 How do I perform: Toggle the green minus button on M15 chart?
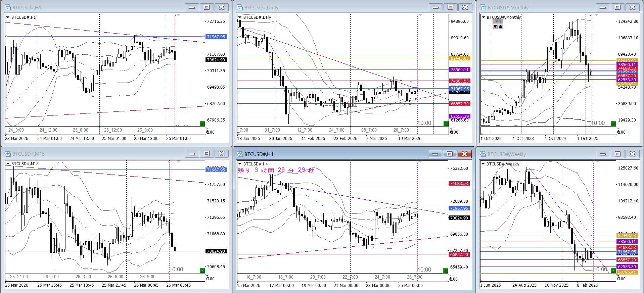coord(202,270)
